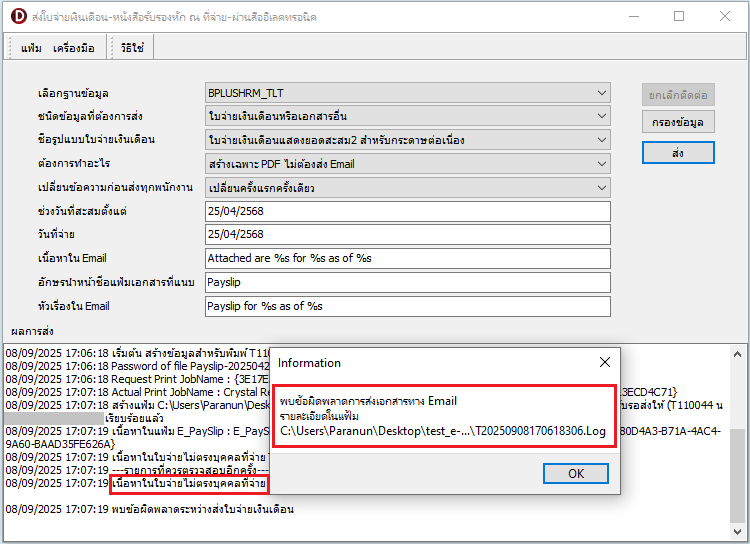Open the แฟ้ม menu
The height and width of the screenshot is (544, 750).
click(x=31, y=47)
